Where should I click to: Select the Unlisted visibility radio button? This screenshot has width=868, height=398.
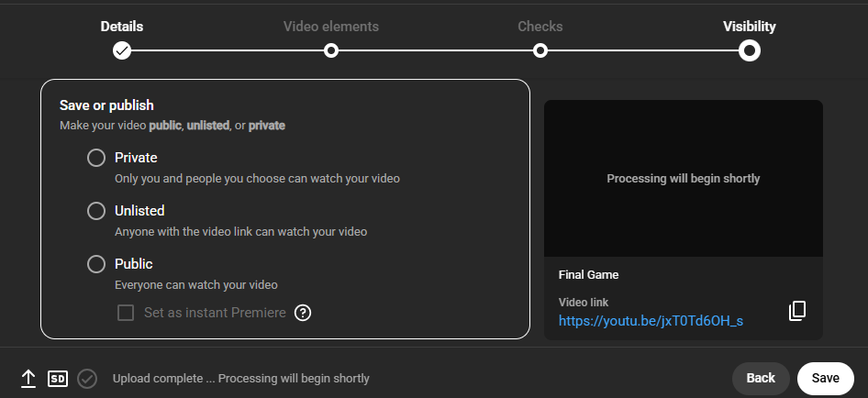[96, 211]
